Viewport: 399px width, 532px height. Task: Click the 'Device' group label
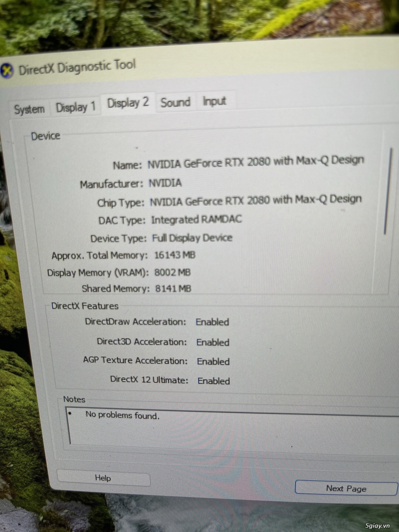click(46, 136)
